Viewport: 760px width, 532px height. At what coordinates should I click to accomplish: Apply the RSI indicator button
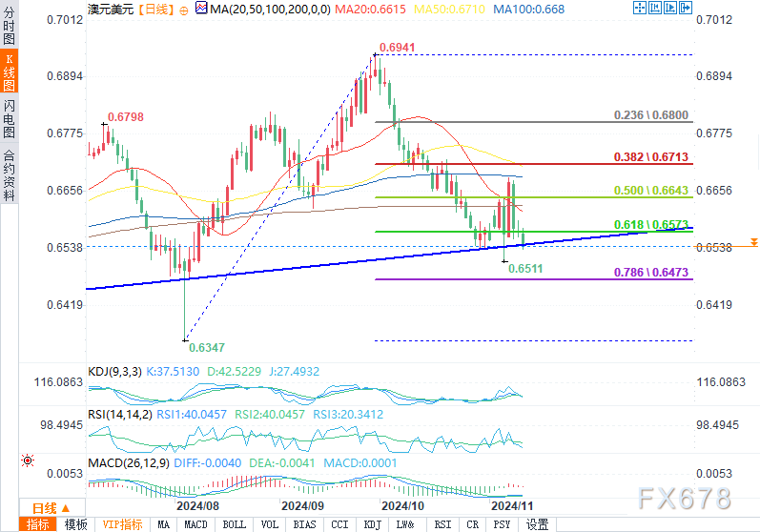442,524
